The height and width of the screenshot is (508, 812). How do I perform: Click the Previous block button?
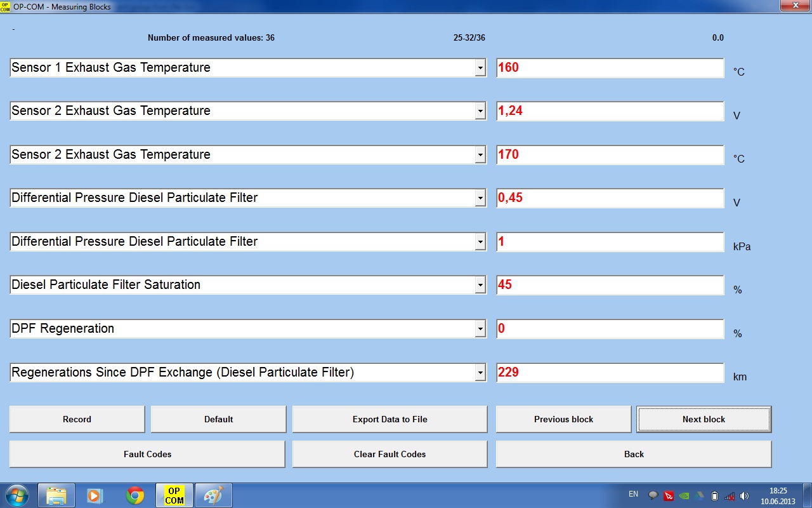tap(563, 419)
